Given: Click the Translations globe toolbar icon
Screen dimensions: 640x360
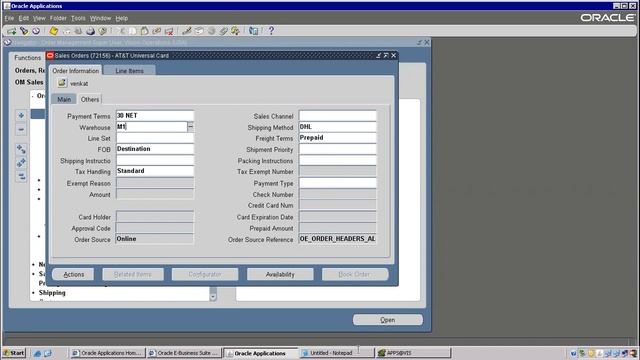Looking at the screenshot, I should (211, 31).
